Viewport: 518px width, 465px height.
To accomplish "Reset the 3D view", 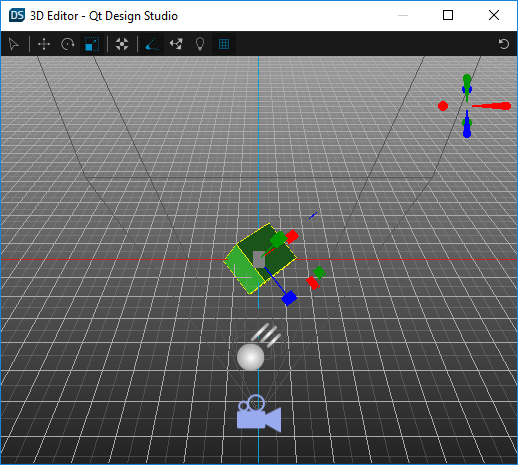I will 504,44.
